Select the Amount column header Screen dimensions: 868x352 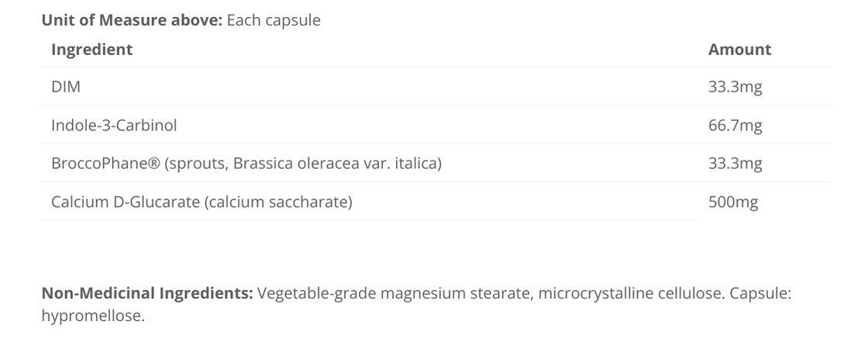pyautogui.click(x=739, y=50)
